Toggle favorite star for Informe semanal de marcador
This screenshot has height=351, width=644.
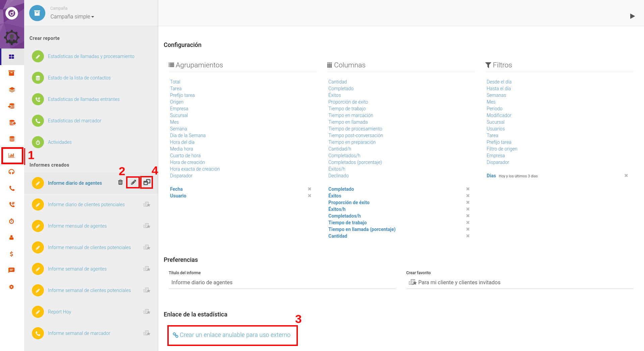[147, 333]
